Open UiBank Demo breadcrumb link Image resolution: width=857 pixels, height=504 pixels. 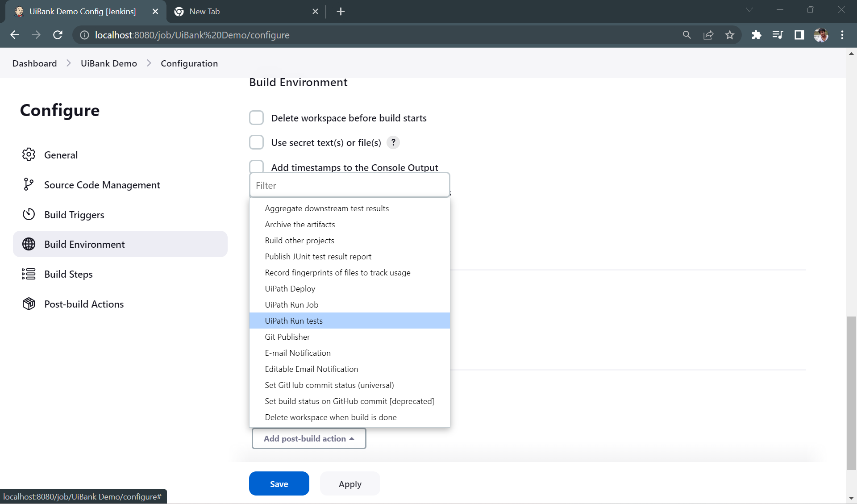click(x=109, y=63)
